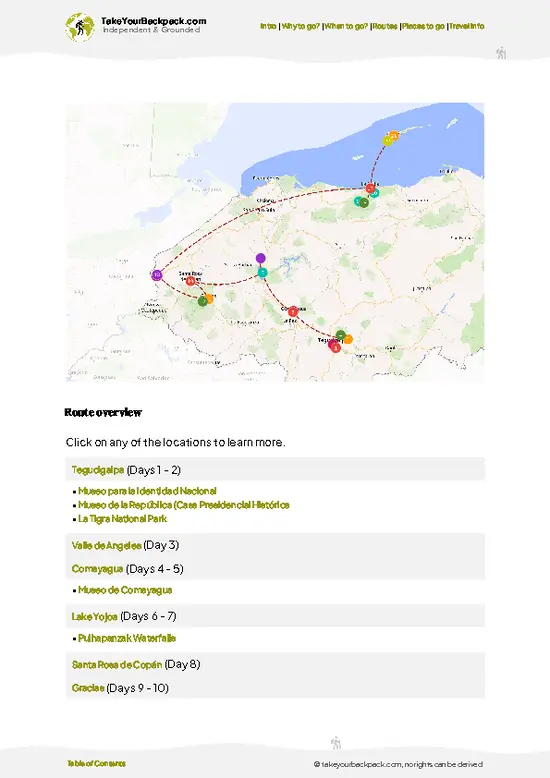Click the 'Independent & Grounded' tagline
550x778 pixels.
(151, 30)
